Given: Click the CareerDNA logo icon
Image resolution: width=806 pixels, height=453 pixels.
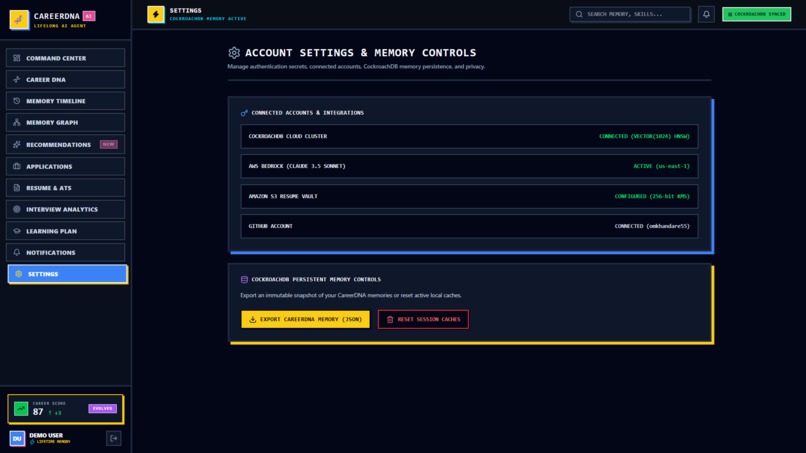Looking at the screenshot, I should coord(19,20).
